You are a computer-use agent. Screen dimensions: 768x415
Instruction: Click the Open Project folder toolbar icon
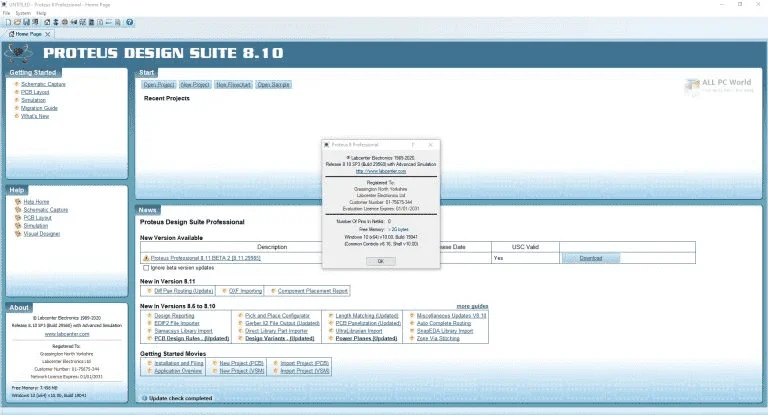[x=17, y=22]
